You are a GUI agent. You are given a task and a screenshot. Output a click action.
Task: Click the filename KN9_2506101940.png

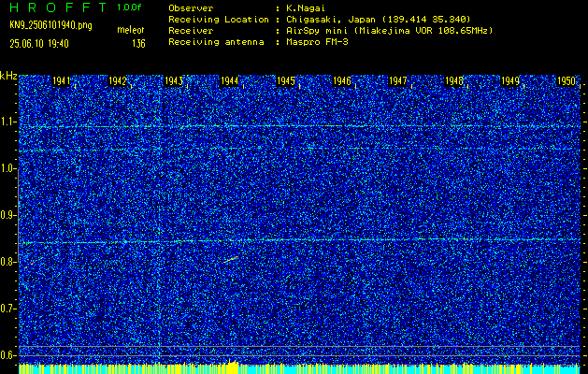[x=50, y=25]
